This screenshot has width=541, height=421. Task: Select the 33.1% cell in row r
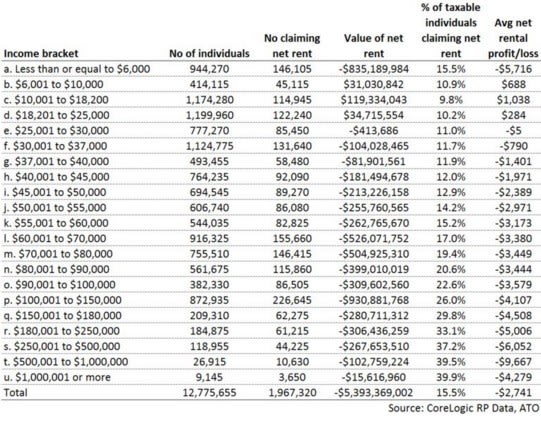[x=451, y=331]
